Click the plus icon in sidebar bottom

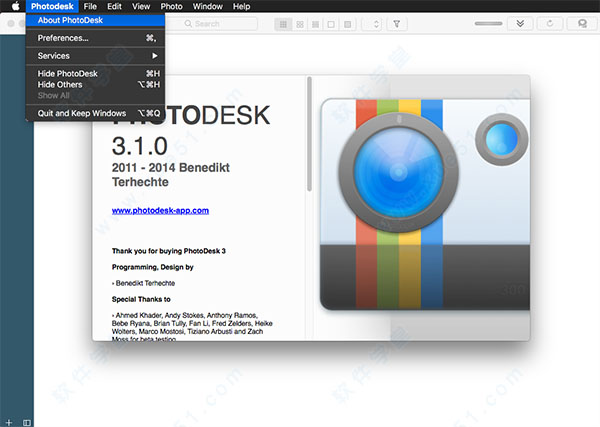9,422
